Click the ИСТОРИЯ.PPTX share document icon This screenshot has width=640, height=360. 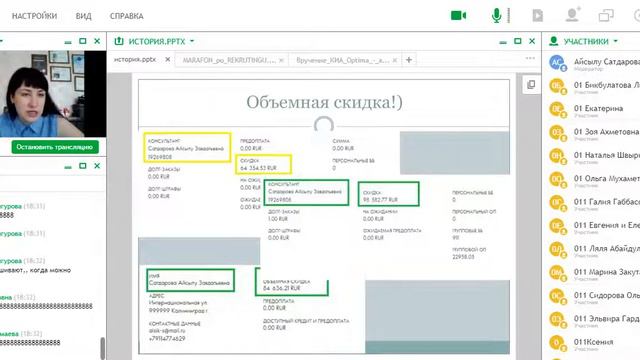pyautogui.click(x=119, y=41)
